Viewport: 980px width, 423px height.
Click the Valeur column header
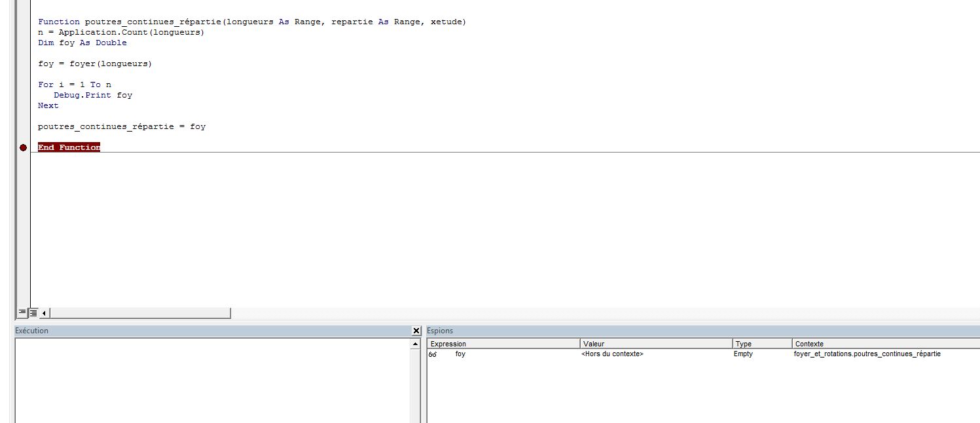point(656,344)
